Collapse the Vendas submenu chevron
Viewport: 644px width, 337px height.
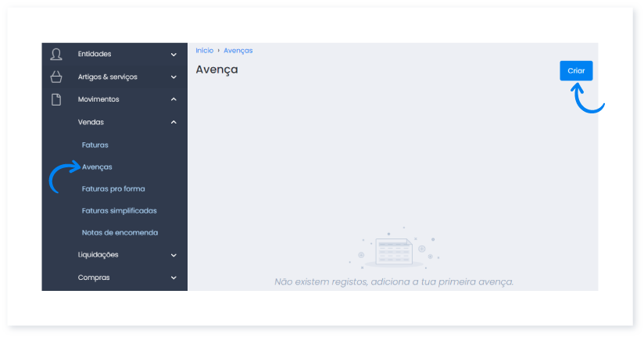(174, 122)
